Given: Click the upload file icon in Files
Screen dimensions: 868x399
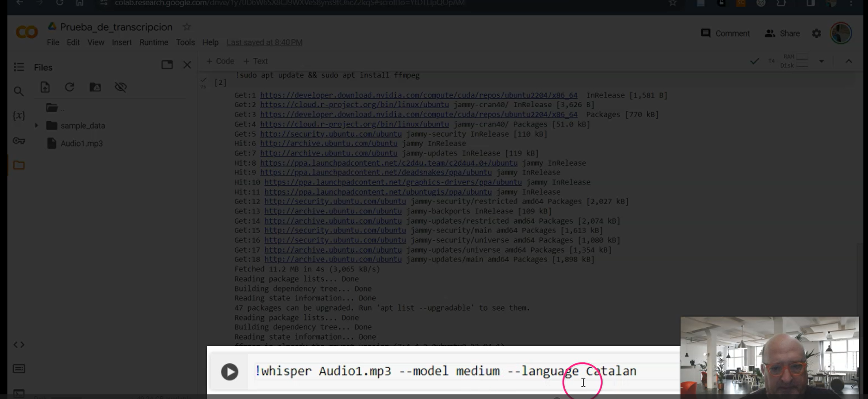Looking at the screenshot, I should pos(45,87).
